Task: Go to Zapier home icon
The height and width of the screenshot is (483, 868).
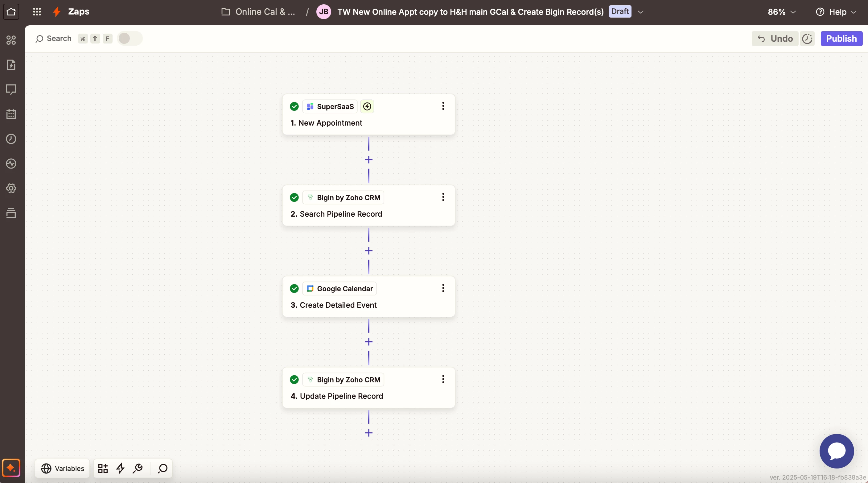Action: pyautogui.click(x=11, y=12)
